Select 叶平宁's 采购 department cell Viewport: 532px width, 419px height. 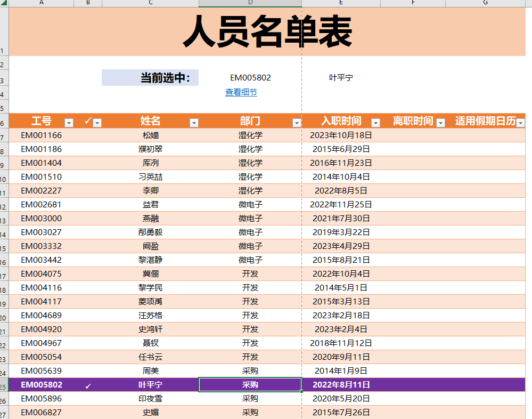250,384
